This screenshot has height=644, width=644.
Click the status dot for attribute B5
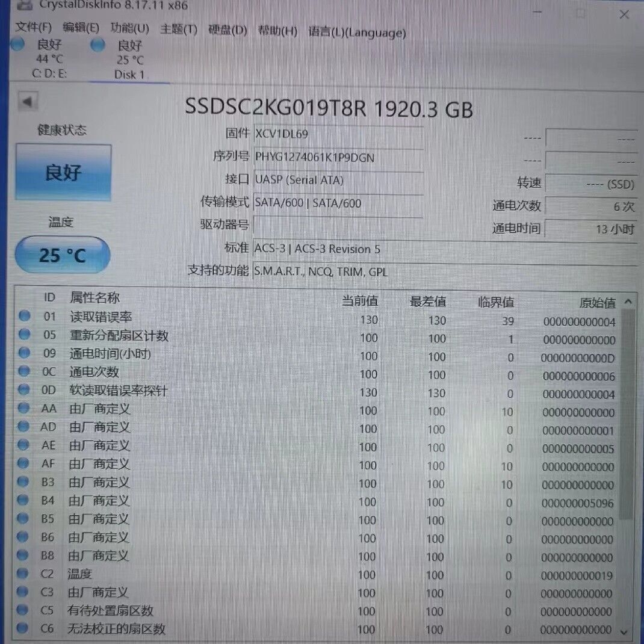pos(23,518)
